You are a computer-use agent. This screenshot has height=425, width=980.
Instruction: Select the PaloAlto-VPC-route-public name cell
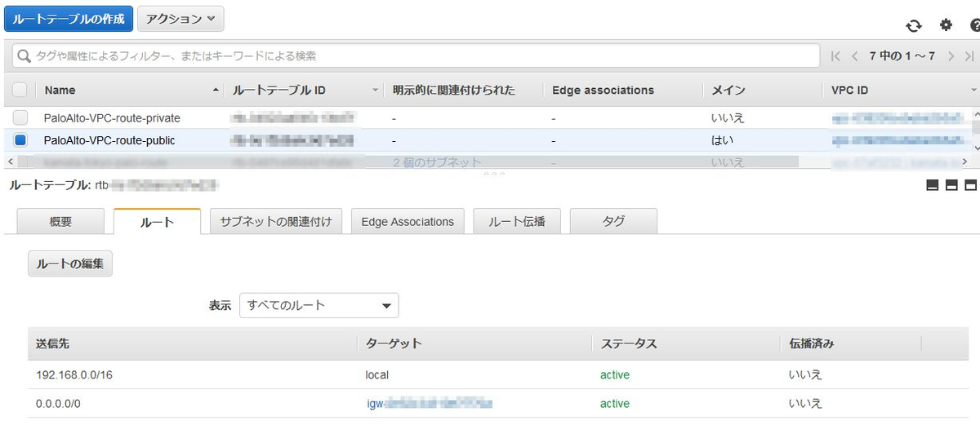coord(109,140)
